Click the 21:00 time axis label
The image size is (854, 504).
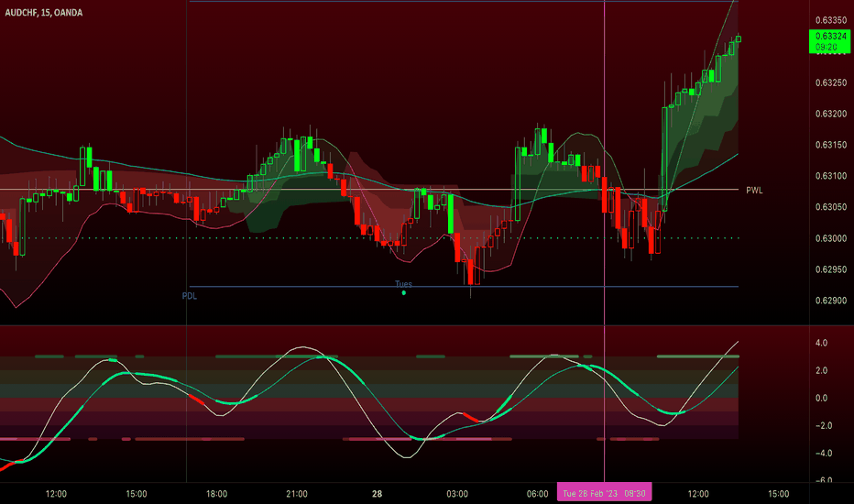(x=297, y=494)
